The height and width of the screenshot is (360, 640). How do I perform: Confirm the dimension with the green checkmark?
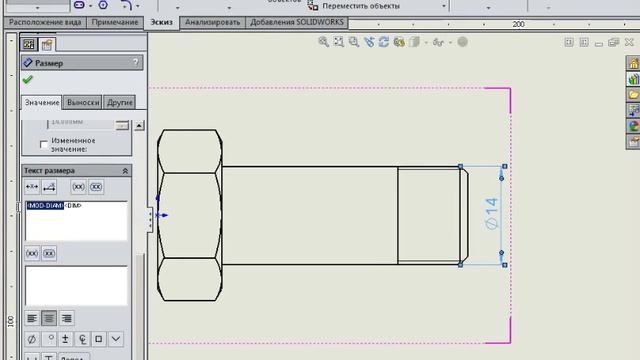click(x=27, y=79)
